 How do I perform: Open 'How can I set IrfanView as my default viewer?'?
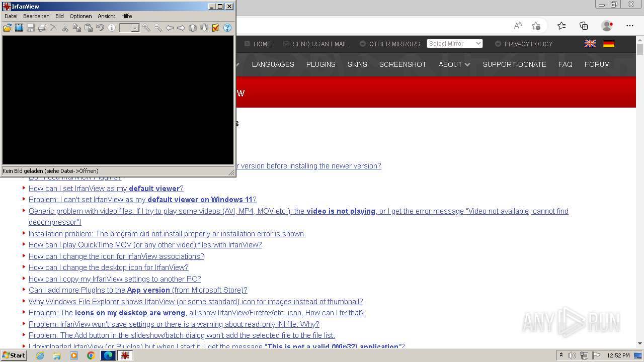(x=106, y=189)
